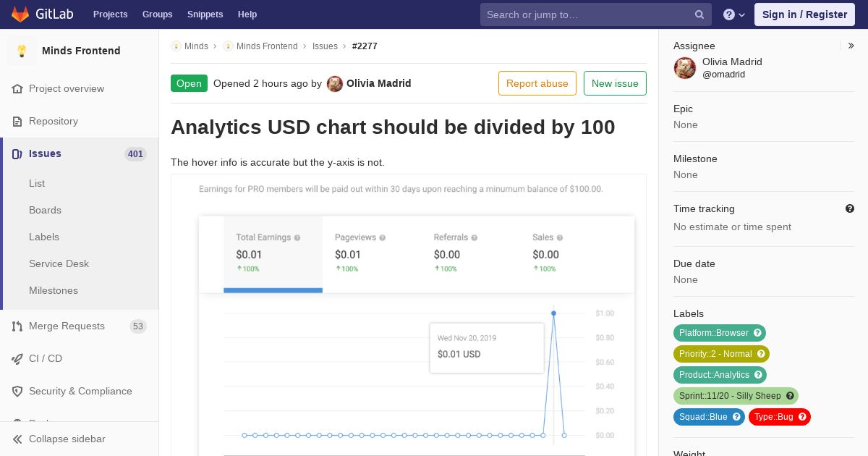Viewport: 868px width, 456px height.
Task: Open the CI / CD section
Action: coord(46,358)
